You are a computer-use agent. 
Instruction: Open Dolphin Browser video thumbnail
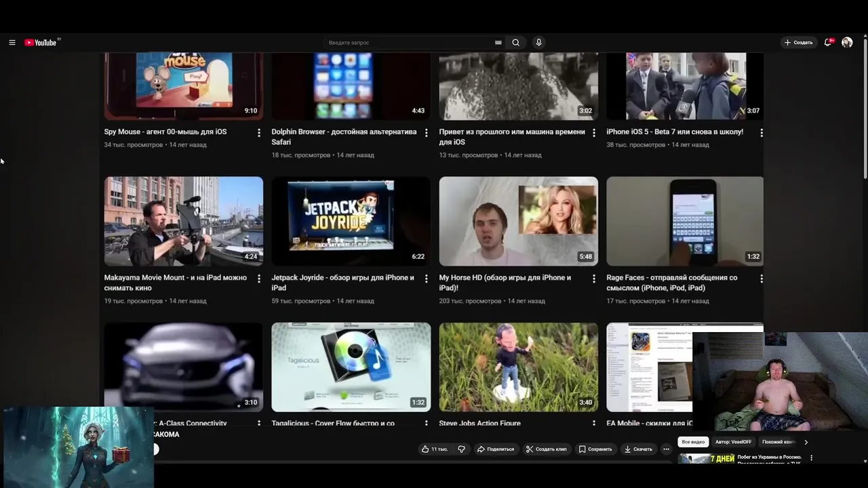(x=351, y=87)
